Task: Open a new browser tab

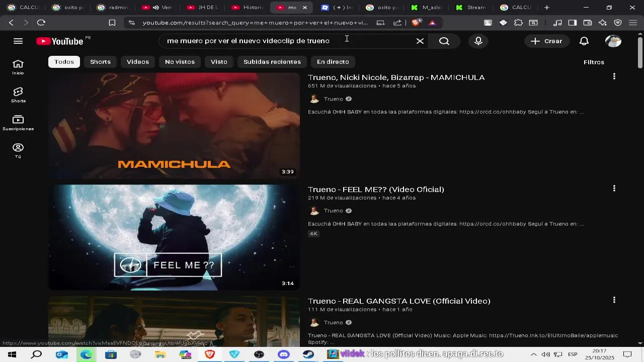Action: click(547, 8)
